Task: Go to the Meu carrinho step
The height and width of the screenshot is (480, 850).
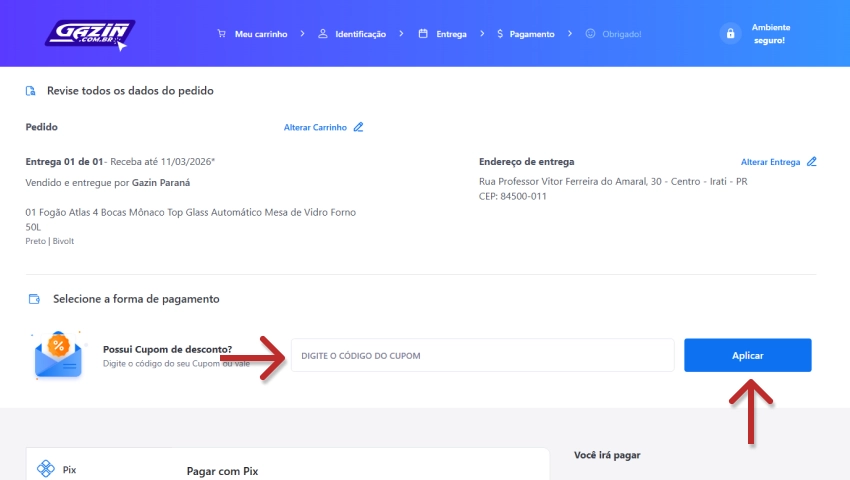Action: (x=260, y=34)
